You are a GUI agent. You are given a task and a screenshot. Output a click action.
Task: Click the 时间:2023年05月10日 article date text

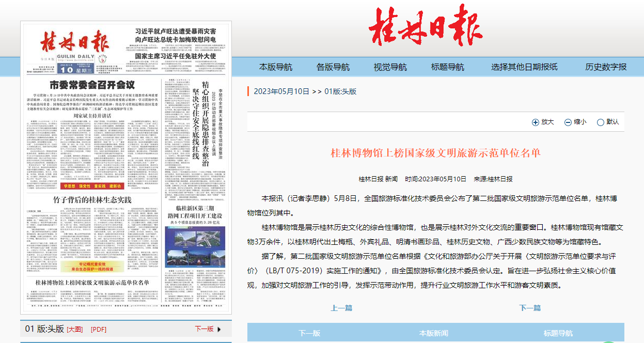[x=436, y=179]
